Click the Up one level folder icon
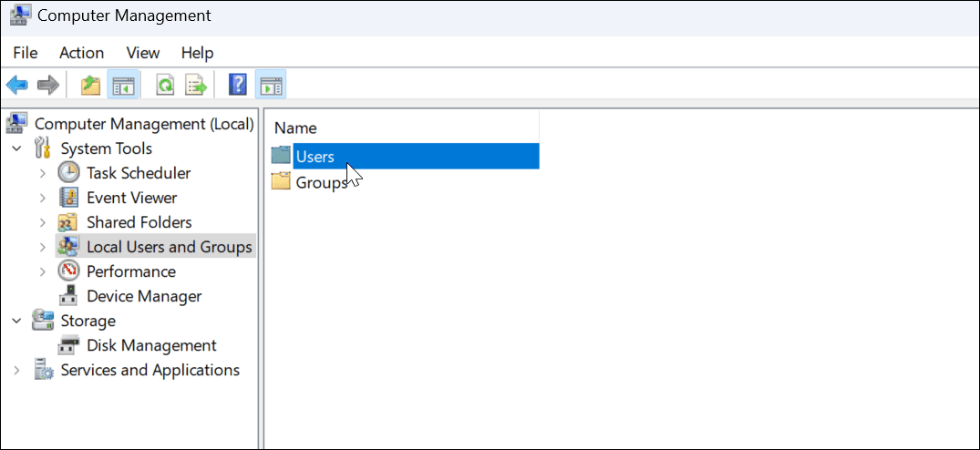 (x=90, y=85)
